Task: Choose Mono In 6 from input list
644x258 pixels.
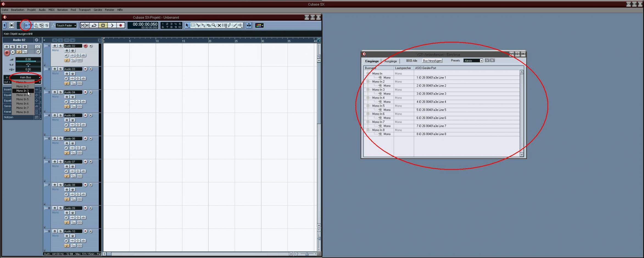Action: click(x=23, y=103)
